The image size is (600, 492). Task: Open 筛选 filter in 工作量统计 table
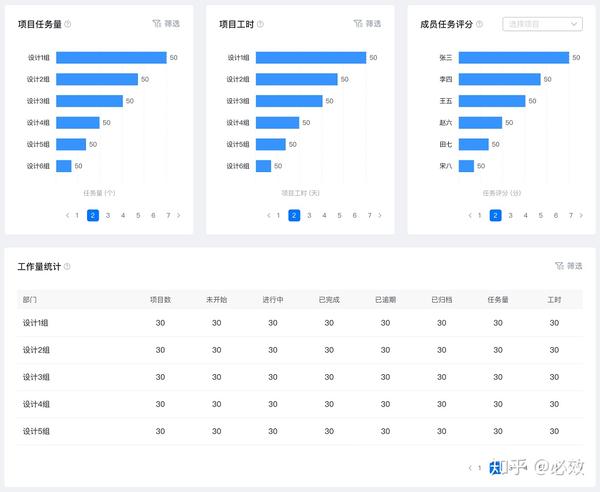(568, 266)
